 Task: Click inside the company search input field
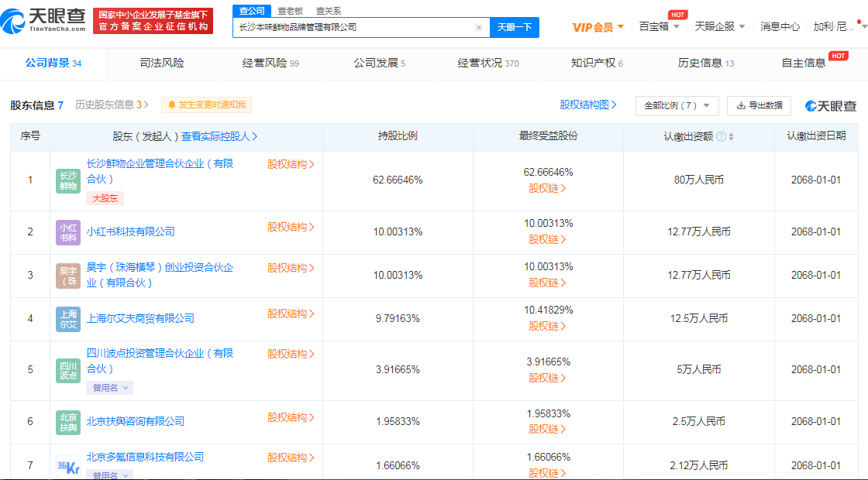tap(349, 27)
